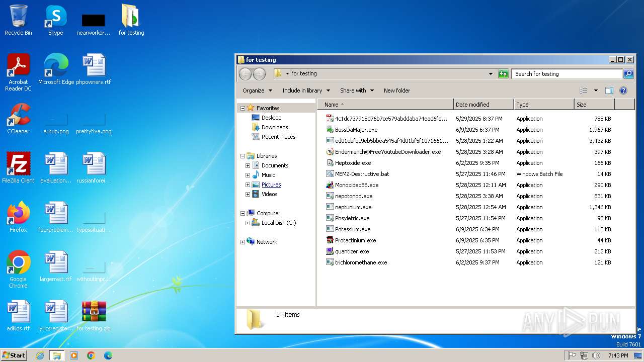Open the Share with dropdown menu
This screenshot has width=644, height=362.
357,90
